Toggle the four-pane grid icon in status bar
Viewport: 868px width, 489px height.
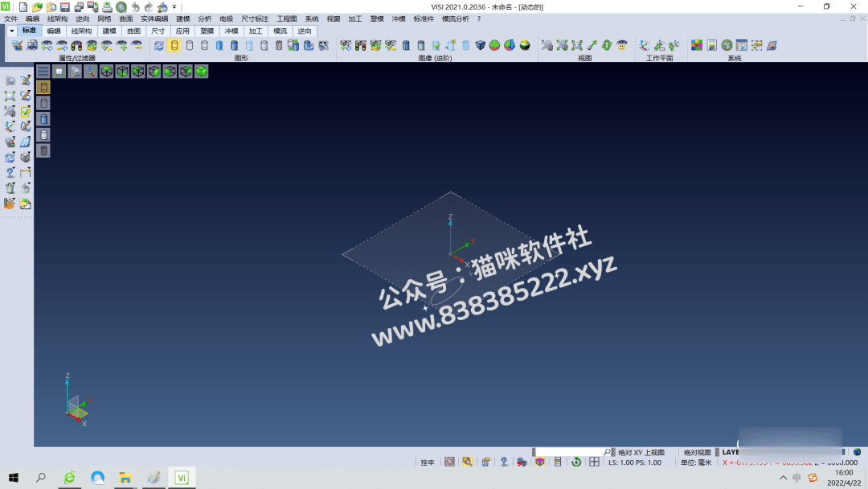[x=594, y=462]
